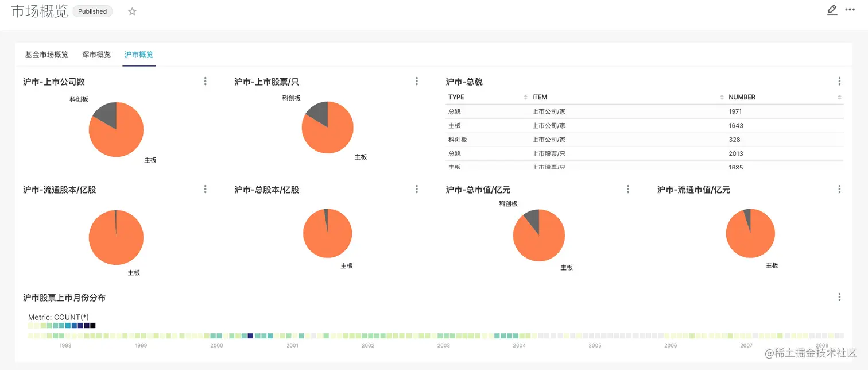This screenshot has height=370, width=868.
Task: Click the 主板 cell in the 1643 row
Action: coord(455,125)
